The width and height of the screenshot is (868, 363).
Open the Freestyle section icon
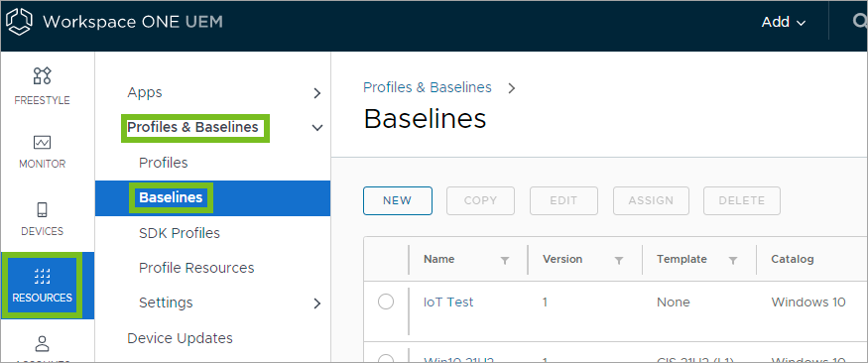[42, 75]
